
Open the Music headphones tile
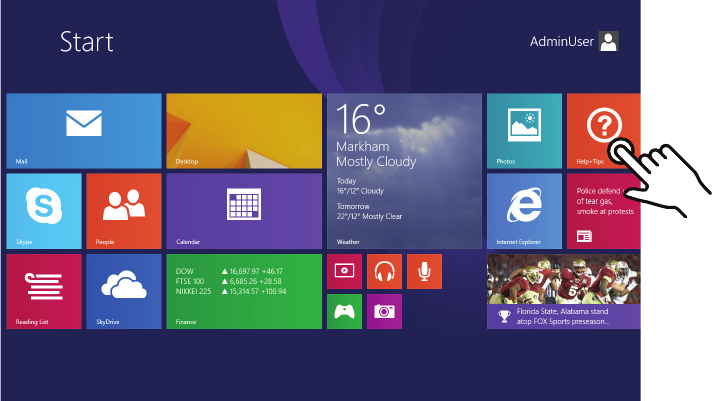coord(385,272)
